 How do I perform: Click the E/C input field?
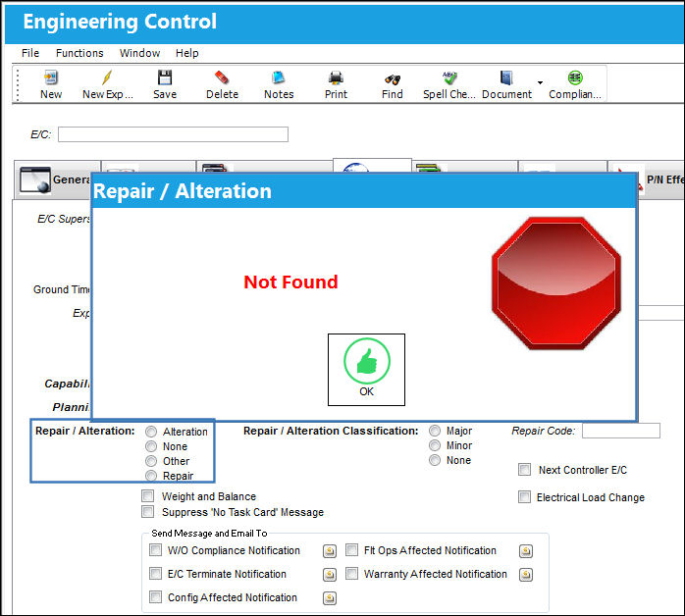pos(173,134)
